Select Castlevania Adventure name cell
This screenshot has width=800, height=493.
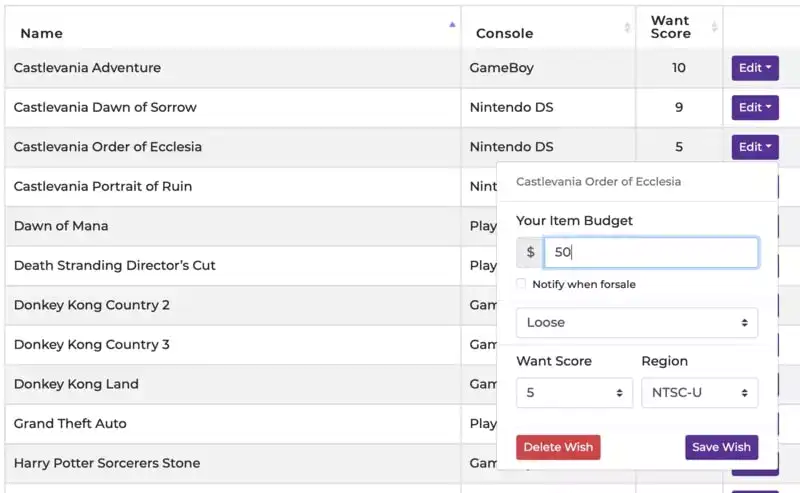click(x=233, y=68)
